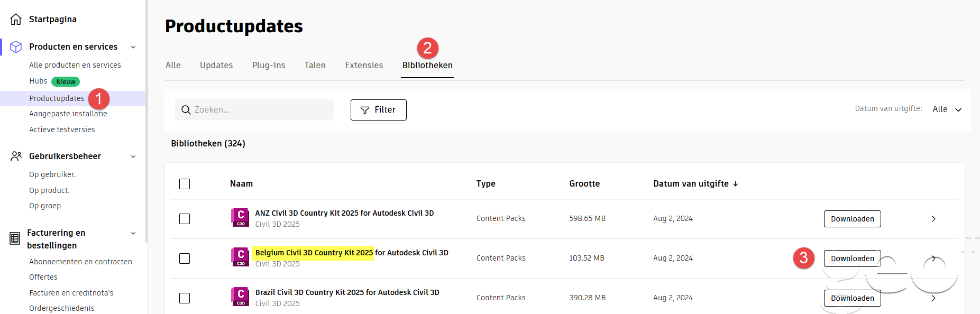Image resolution: width=980 pixels, height=314 pixels.
Task: Click the Bibliotheken (324) heading
Action: click(x=208, y=144)
